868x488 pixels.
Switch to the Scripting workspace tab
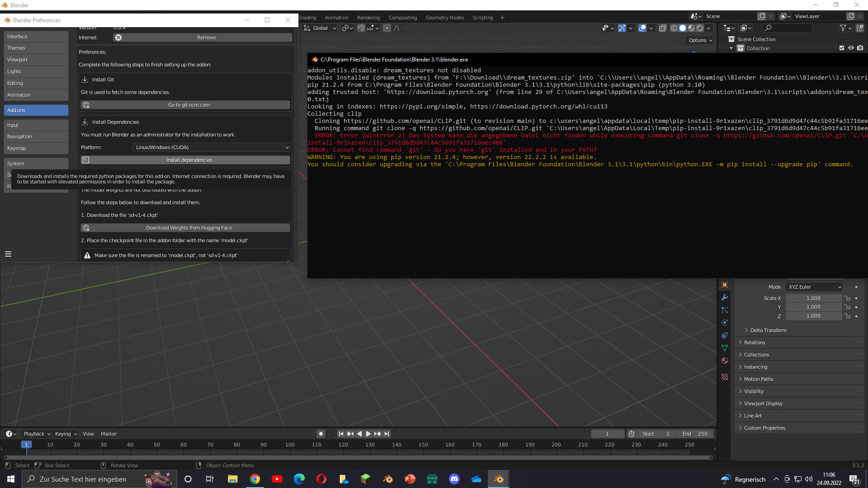(x=482, y=18)
